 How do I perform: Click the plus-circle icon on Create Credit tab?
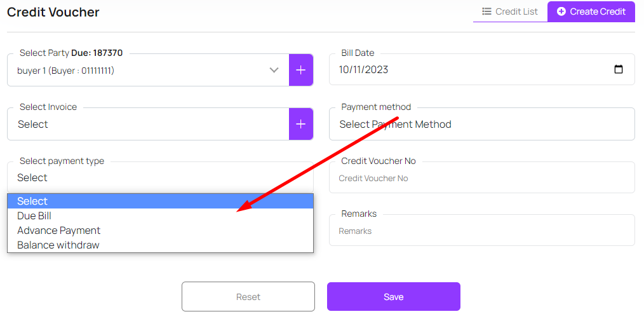[561, 11]
